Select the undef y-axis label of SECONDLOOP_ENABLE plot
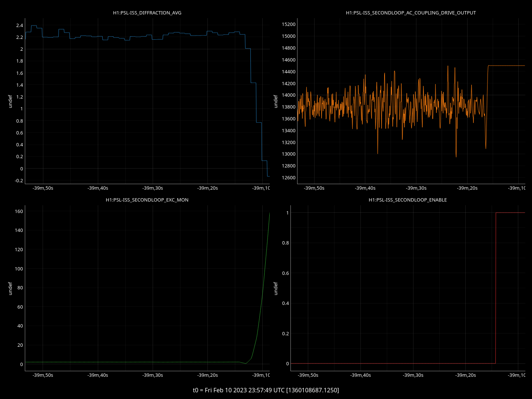Image resolution: width=532 pixels, height=399 pixels. [276, 288]
